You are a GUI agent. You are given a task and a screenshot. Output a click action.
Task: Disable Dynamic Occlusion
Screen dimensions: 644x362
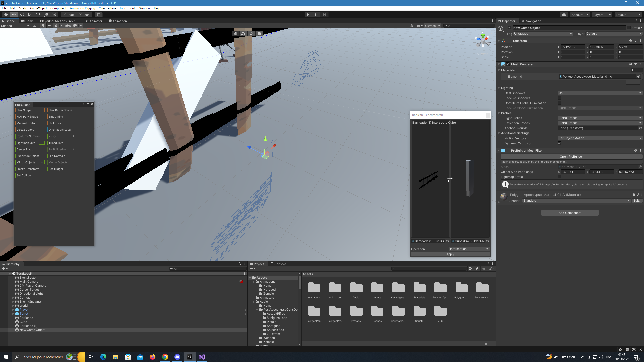[x=559, y=143]
